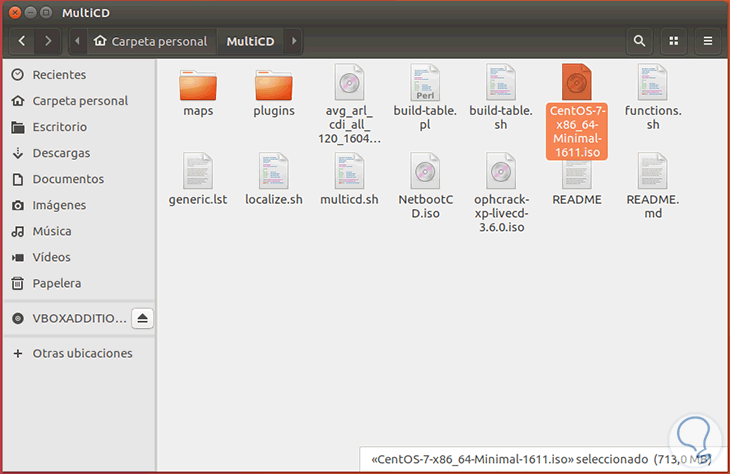Select the maps folder
The width and height of the screenshot is (730, 474).
198,93
